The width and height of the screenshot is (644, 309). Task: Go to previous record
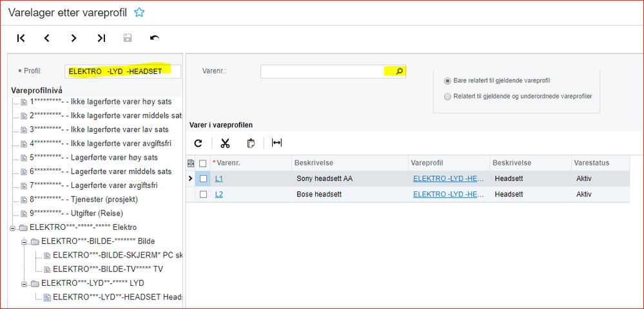click(x=47, y=38)
